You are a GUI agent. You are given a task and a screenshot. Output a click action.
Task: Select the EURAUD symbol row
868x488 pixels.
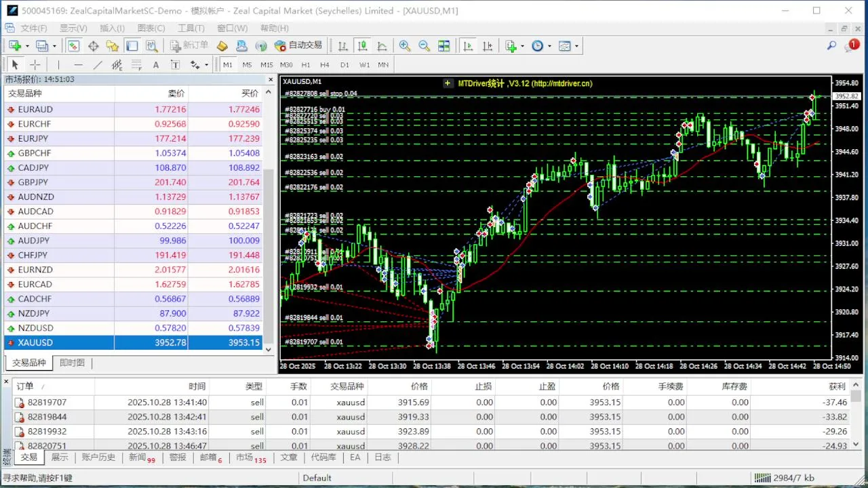click(133, 109)
